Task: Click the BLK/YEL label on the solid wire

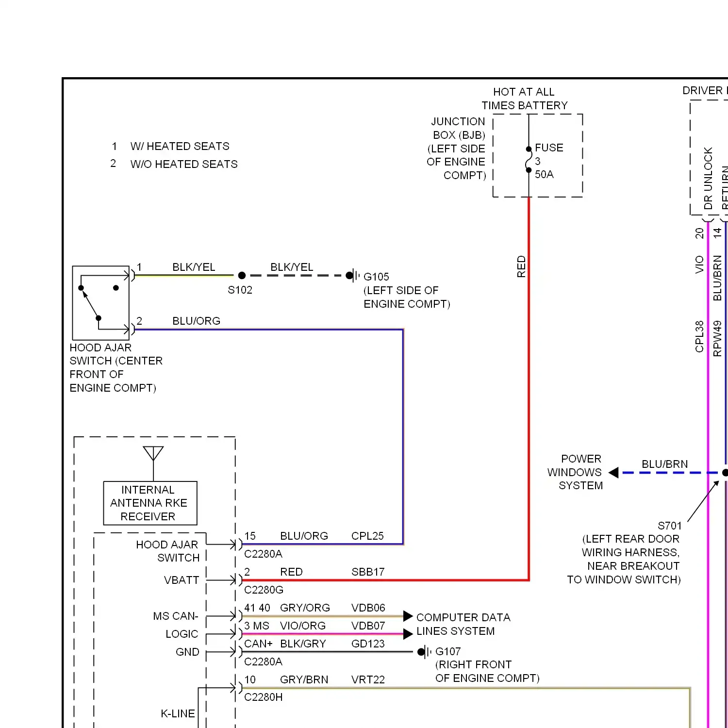Action: [x=194, y=267]
